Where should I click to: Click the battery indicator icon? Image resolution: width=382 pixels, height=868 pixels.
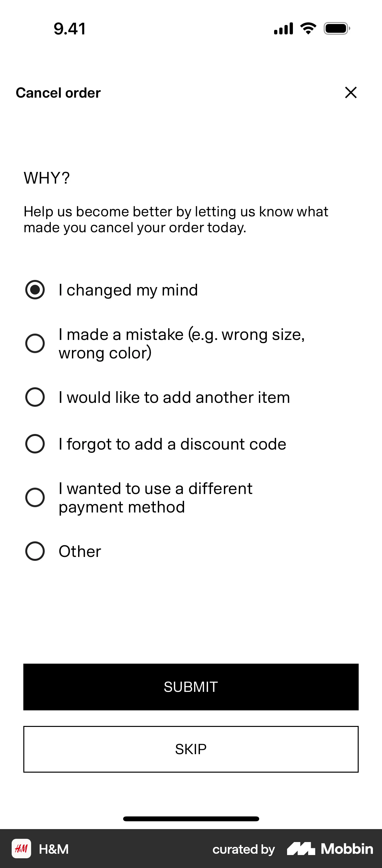pos(336,29)
